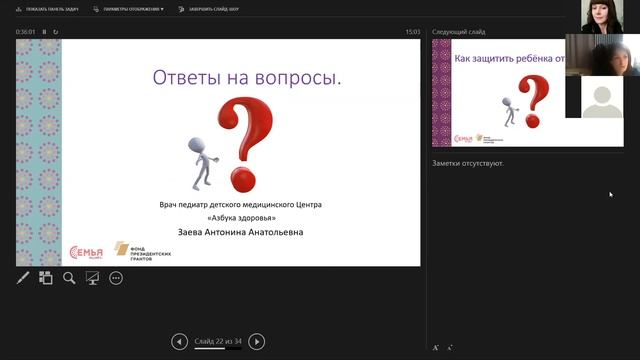Click the Слайд 22 из 34 counter
This screenshot has height=360, width=640.
[x=218, y=341]
